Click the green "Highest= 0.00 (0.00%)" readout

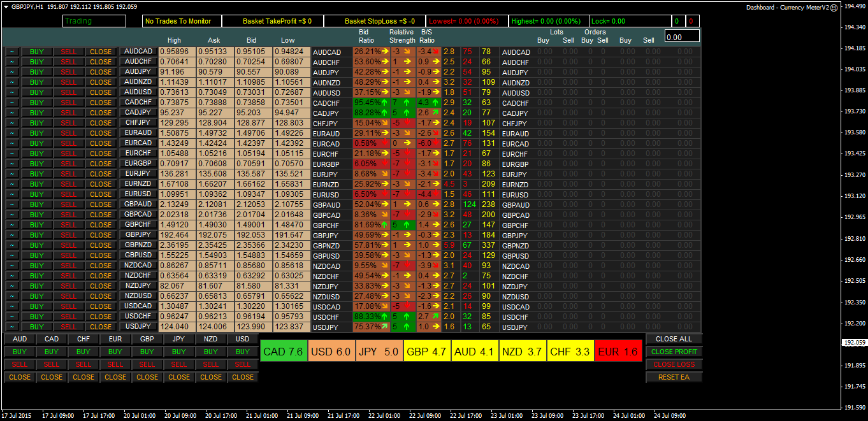click(549, 21)
